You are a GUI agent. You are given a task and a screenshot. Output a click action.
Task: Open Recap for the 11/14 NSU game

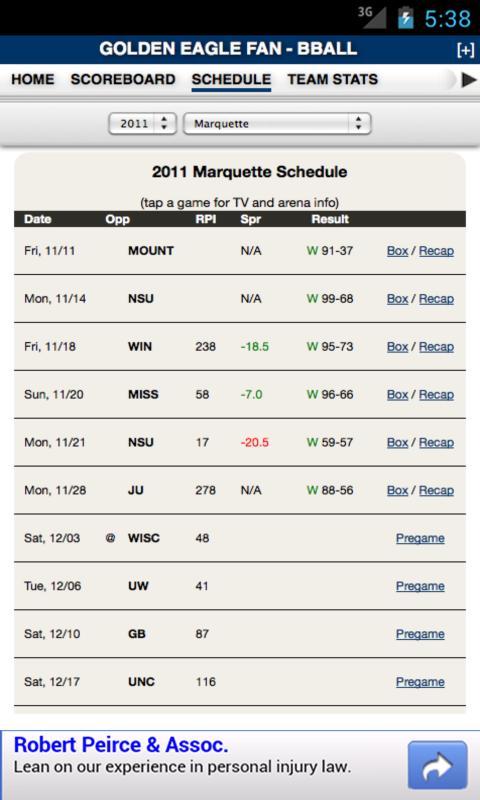[436, 299]
